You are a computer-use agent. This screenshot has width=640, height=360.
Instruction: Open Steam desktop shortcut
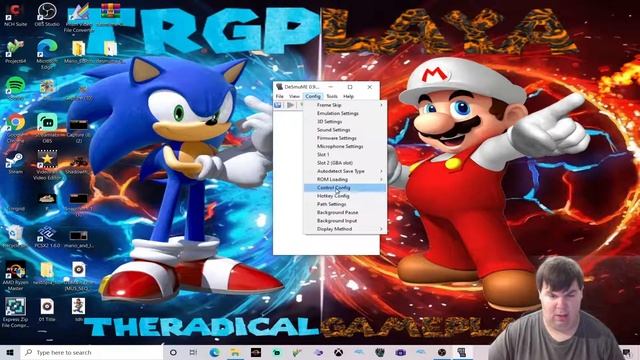coord(16,163)
